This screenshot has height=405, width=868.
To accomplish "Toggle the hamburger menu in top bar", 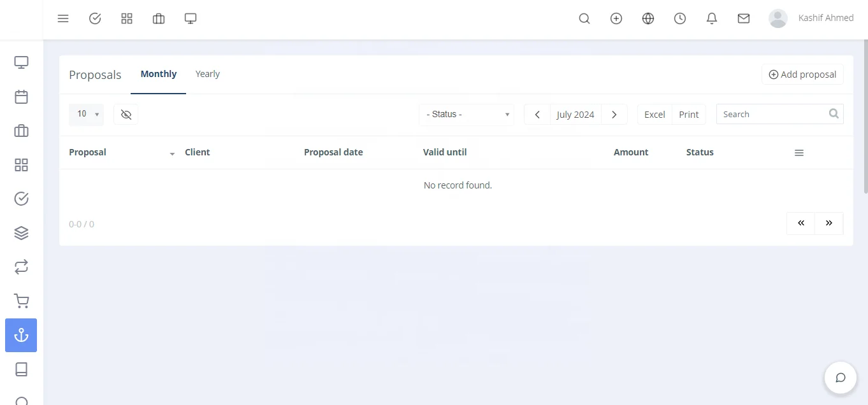I will pos(63,18).
